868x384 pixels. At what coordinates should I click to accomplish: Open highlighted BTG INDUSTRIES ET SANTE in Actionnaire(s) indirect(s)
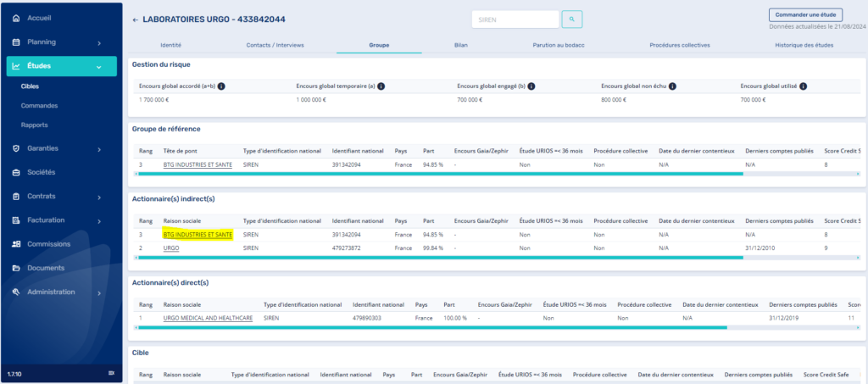coord(198,235)
